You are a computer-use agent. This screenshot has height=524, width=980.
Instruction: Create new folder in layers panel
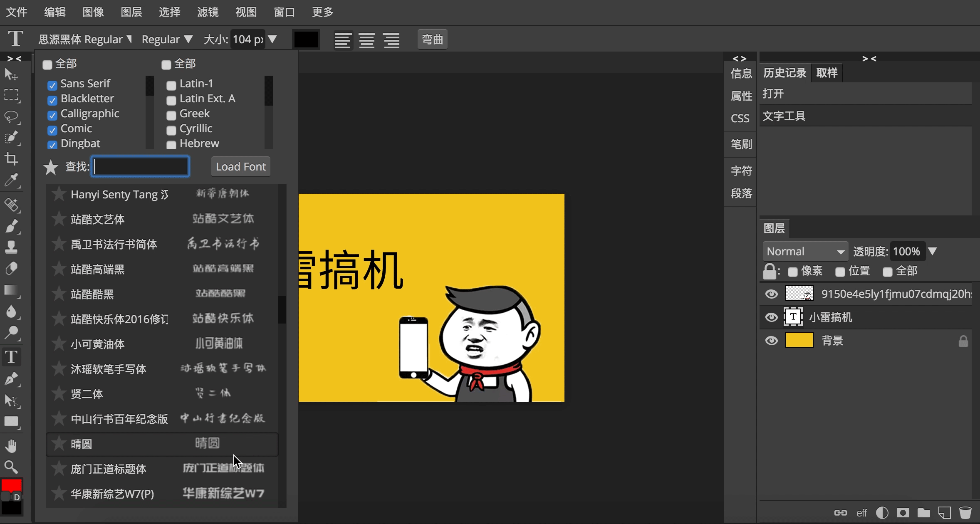923,512
